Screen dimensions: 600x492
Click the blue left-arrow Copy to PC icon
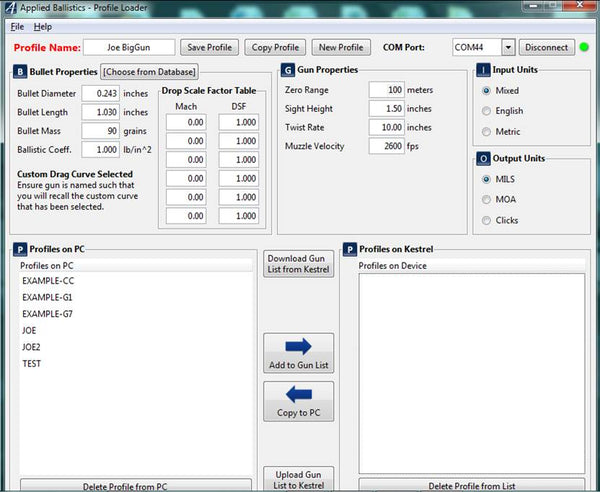(x=298, y=395)
